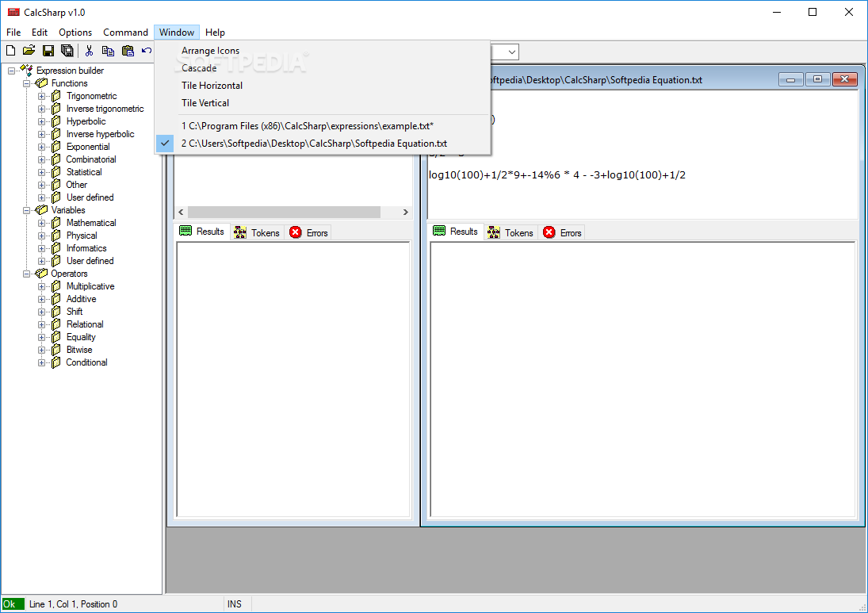Choose Cascade from Window menu
Screen dimensions: 868x613
click(x=322, y=68)
